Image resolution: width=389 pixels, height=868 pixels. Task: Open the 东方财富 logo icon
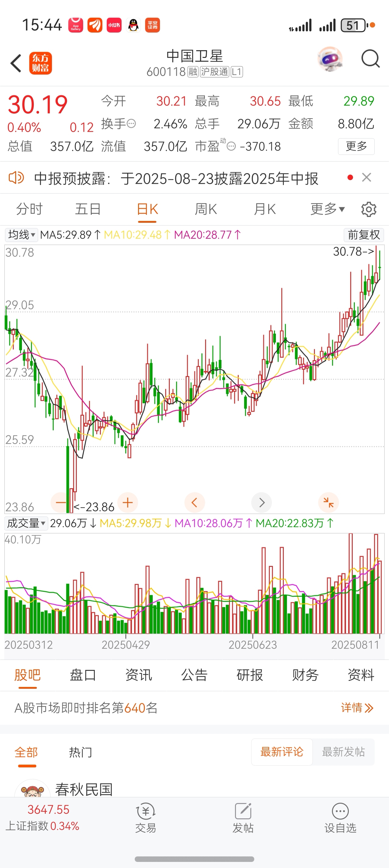41,63
